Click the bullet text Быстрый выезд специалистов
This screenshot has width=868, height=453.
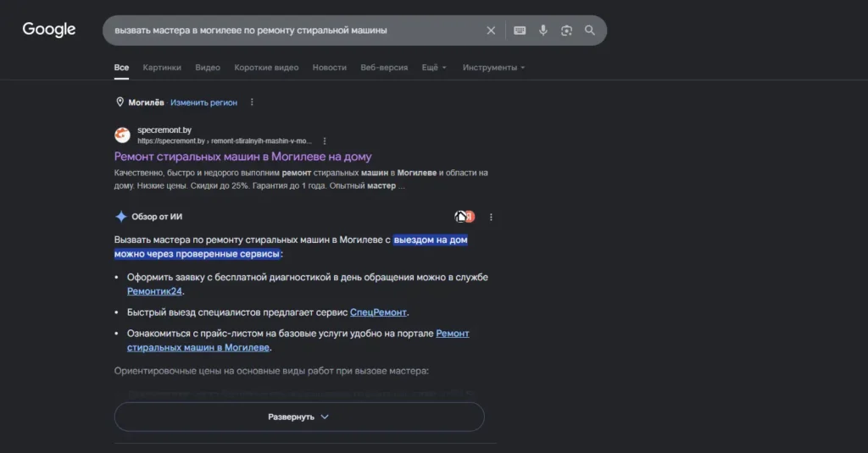[194, 312]
